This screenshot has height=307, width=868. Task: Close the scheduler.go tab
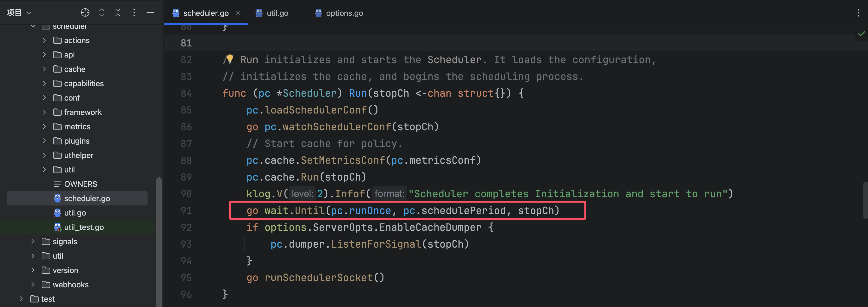pyautogui.click(x=238, y=13)
